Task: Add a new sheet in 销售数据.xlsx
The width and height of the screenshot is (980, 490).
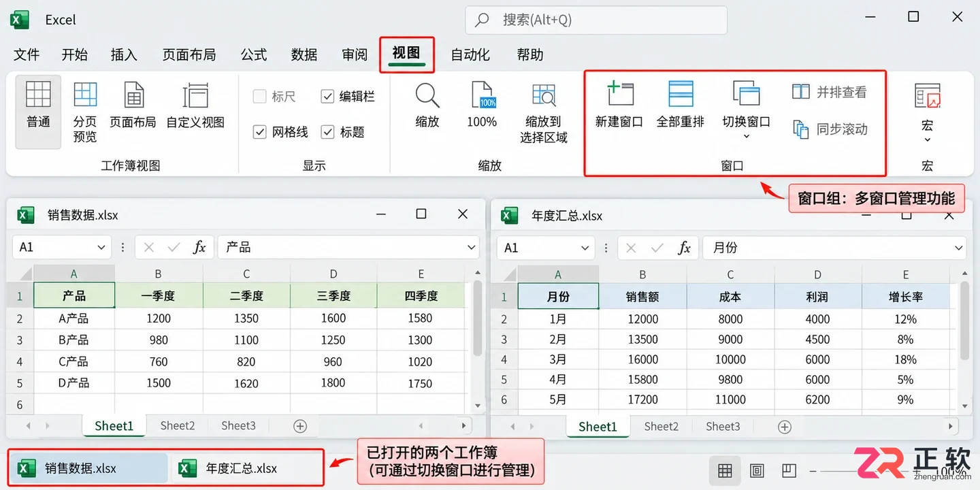Action: coord(300,426)
